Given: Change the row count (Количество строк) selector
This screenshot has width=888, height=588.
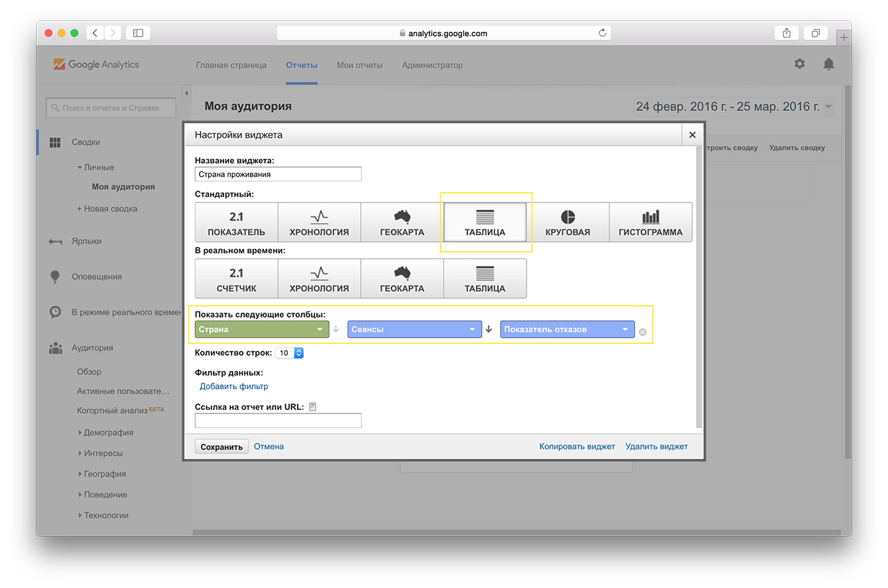Looking at the screenshot, I should click(x=289, y=353).
